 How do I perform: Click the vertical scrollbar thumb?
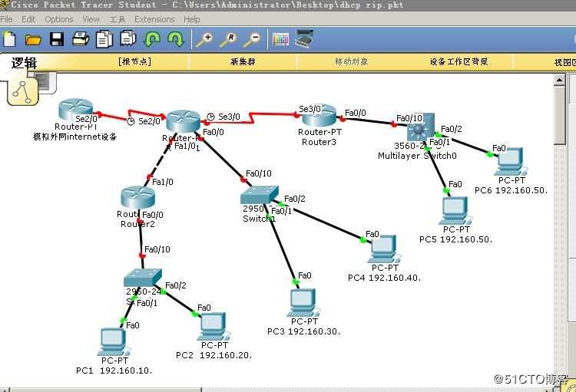tap(559, 116)
